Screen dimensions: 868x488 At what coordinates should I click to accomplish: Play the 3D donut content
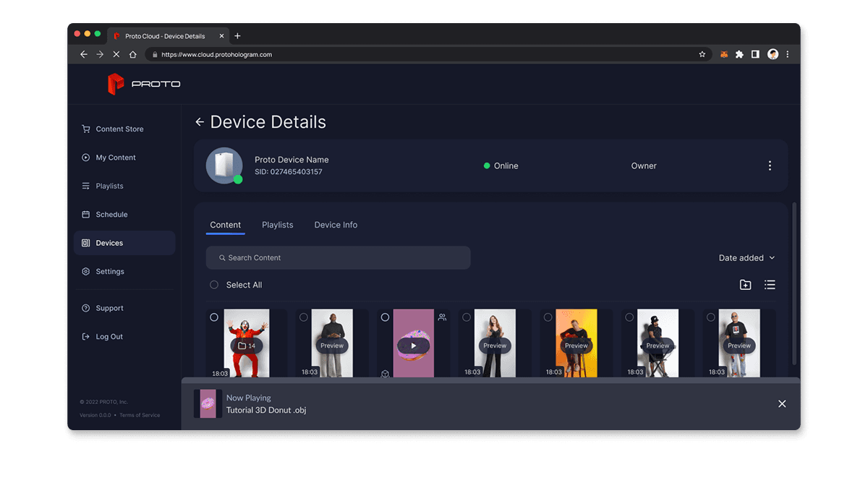point(414,346)
